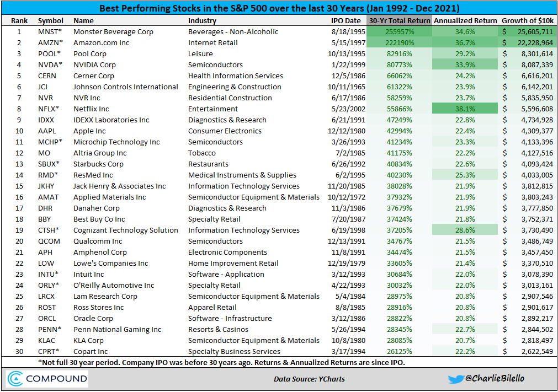This screenshot has height=392, width=558.
Task: Click the Industry column header
Action: coord(202,20)
